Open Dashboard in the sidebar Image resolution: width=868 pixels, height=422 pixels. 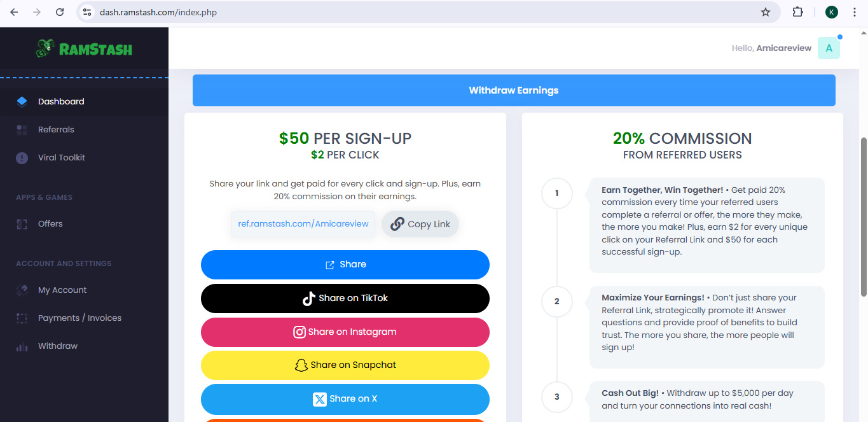pos(61,101)
